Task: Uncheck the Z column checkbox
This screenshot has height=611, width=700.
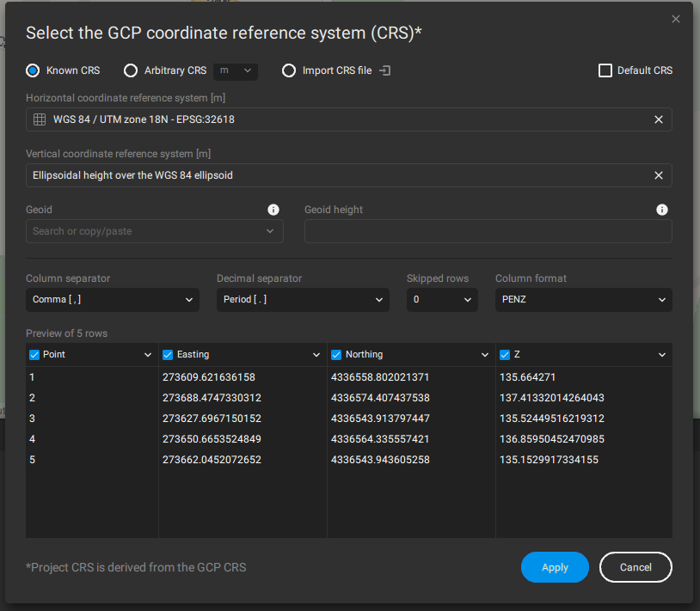Action: 505,355
